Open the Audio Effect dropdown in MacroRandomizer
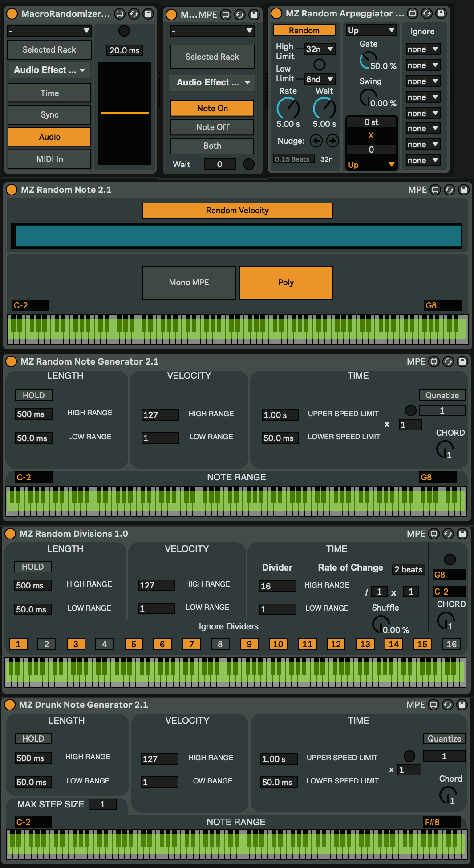The height and width of the screenshot is (868, 474). click(49, 70)
